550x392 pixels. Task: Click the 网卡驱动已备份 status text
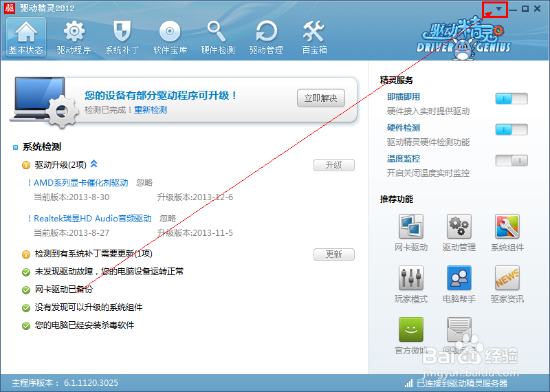pos(63,289)
